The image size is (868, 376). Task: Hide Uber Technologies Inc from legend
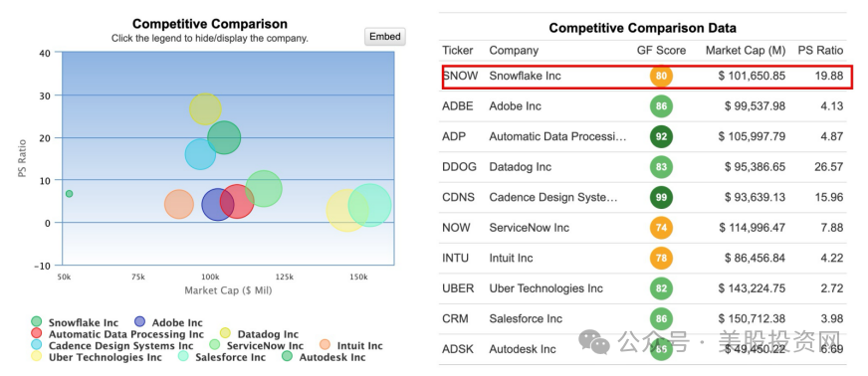coord(97,357)
